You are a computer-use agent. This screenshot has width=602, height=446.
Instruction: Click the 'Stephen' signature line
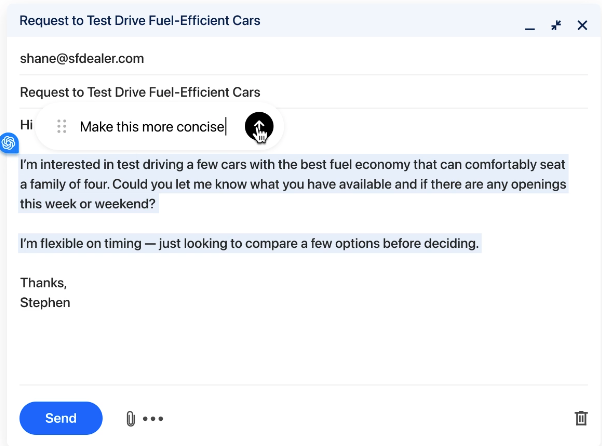pyautogui.click(x=45, y=301)
